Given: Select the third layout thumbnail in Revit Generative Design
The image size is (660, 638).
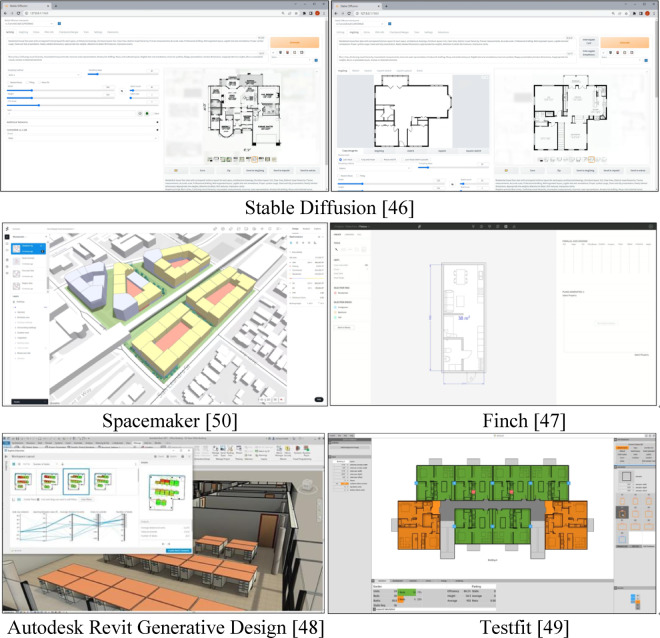Looking at the screenshot, I should coord(76,481).
